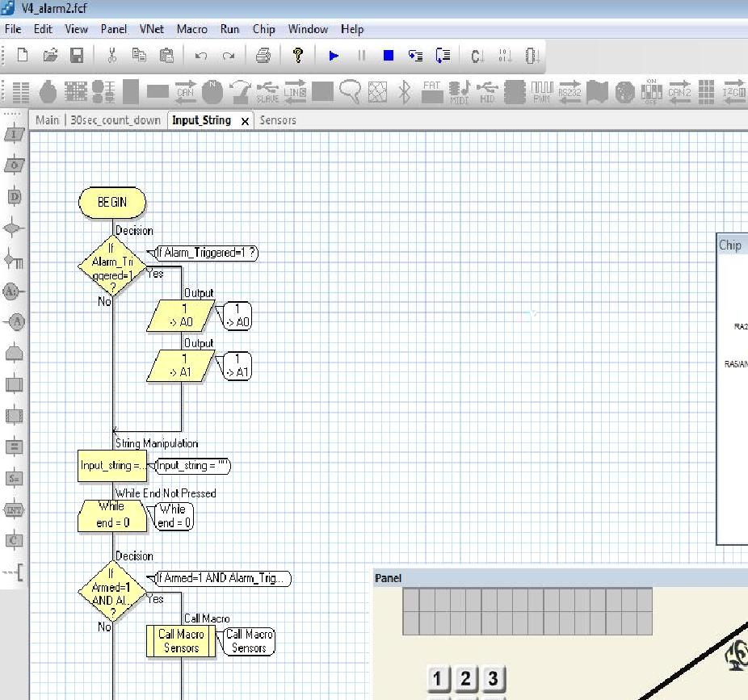Open the Window menu
The height and width of the screenshot is (700, 748).
[308, 29]
